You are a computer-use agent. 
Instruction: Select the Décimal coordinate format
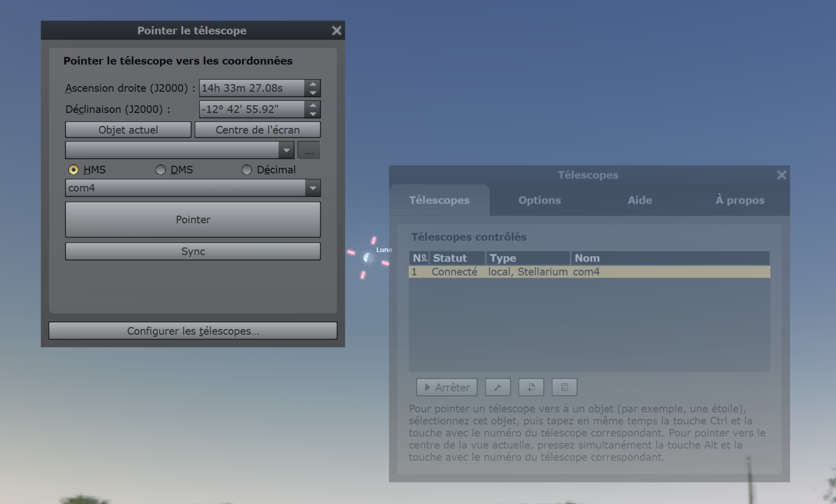tap(247, 169)
